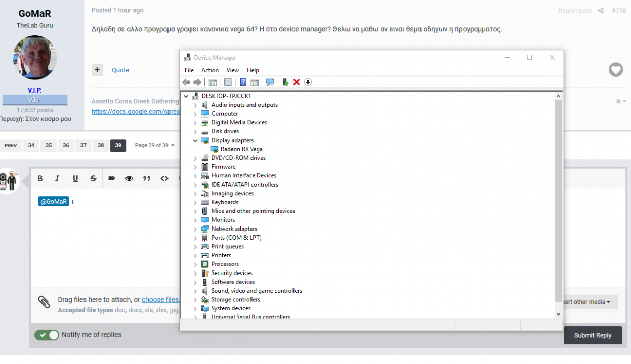Image resolution: width=631 pixels, height=364 pixels.
Task: Click the update driver toolbar icon
Action: pyautogui.click(x=285, y=82)
